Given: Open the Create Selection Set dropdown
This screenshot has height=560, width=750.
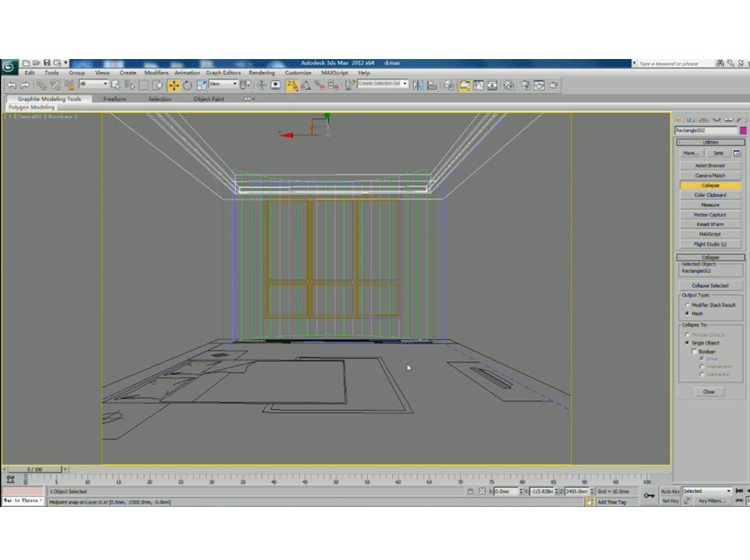Looking at the screenshot, I should [383, 84].
